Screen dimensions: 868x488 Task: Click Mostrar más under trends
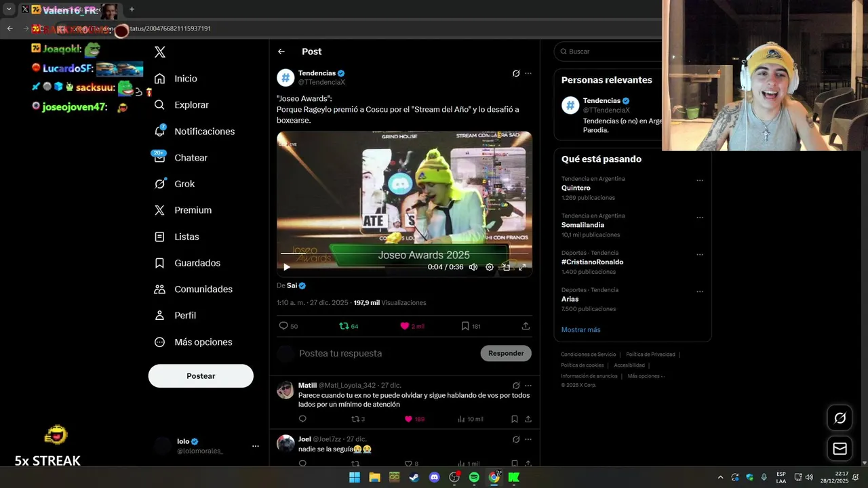pyautogui.click(x=580, y=329)
